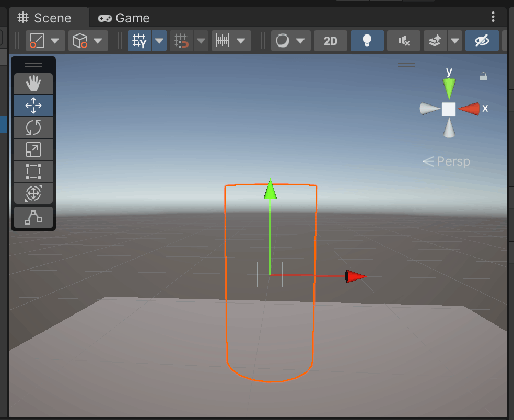The height and width of the screenshot is (420, 514).
Task: Click the red X-axis move arrow handle
Action: [x=356, y=276]
